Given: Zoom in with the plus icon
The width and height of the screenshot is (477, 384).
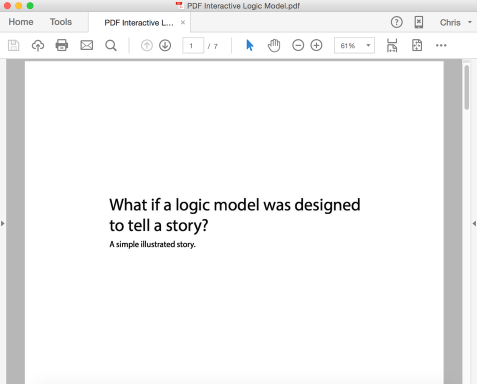Looking at the screenshot, I should (316, 45).
